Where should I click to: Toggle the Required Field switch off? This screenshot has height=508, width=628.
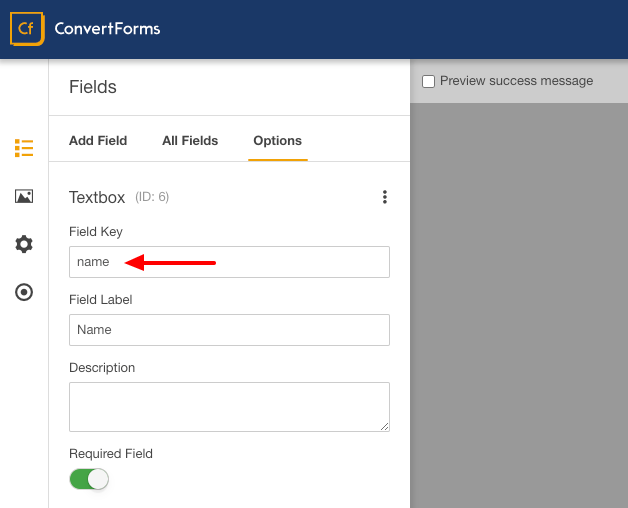(89, 479)
